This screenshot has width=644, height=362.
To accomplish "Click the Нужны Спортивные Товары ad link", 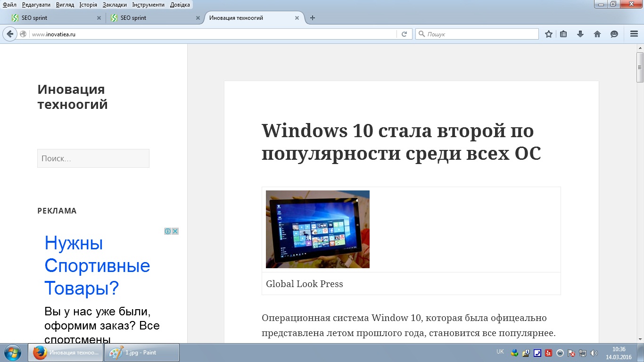I will [x=97, y=265].
